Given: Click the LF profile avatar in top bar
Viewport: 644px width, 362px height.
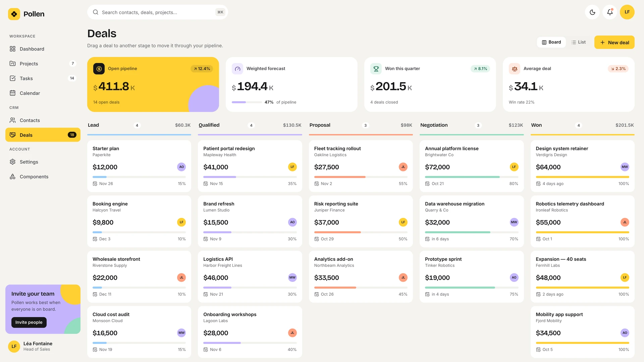Looking at the screenshot, I should pos(627,12).
